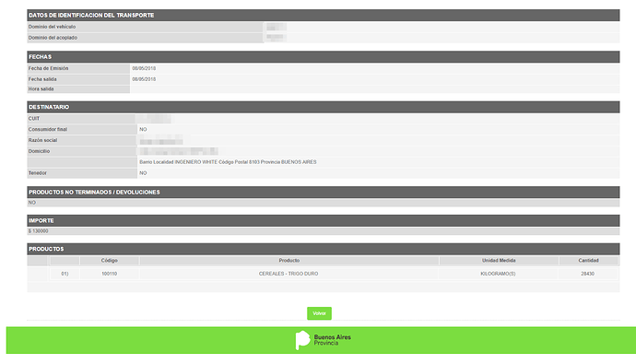Click the quantity value 28430
636x364 pixels.
(x=587, y=274)
